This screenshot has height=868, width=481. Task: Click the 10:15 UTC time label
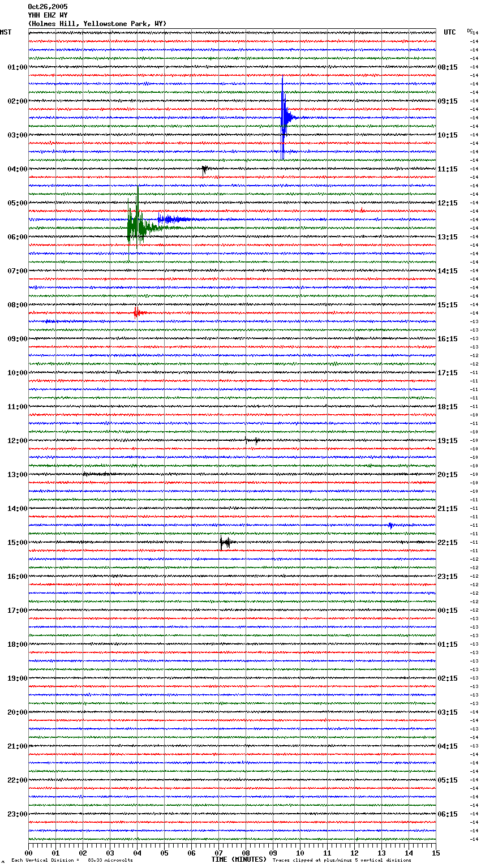[448, 135]
